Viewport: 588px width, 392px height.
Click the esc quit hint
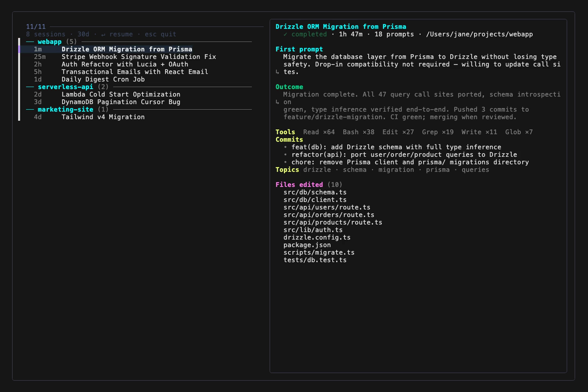pos(160,34)
